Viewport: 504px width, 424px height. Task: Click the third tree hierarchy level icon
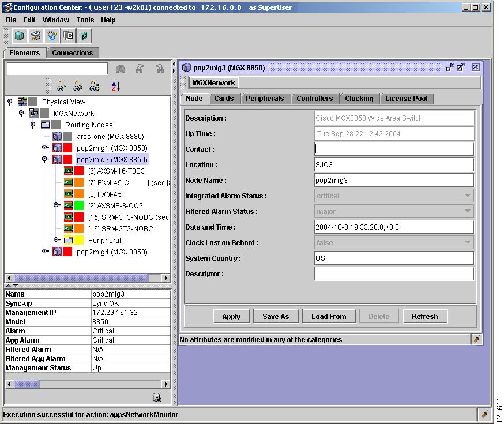click(94, 86)
